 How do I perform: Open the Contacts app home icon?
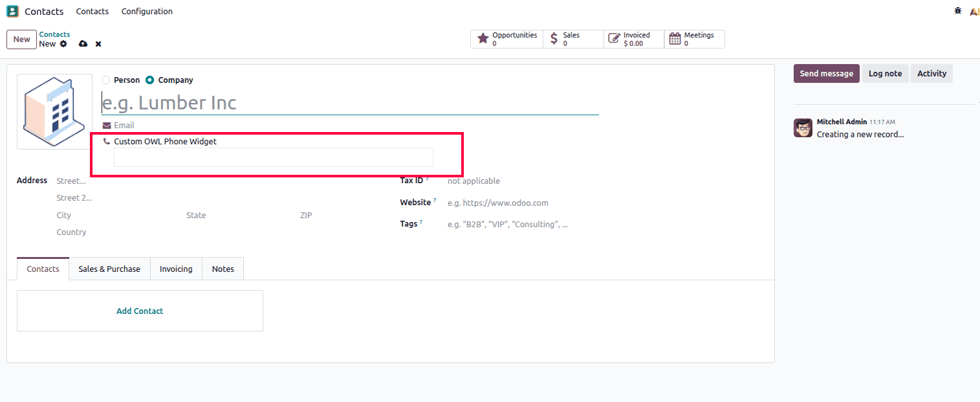coord(12,11)
